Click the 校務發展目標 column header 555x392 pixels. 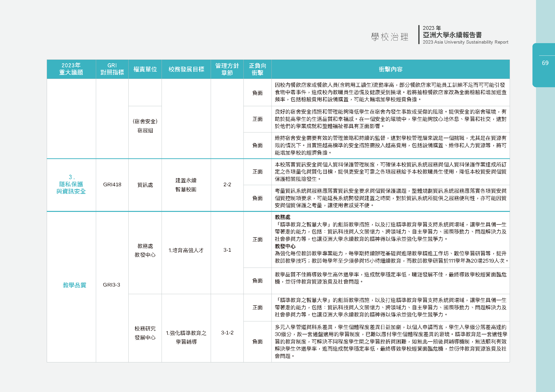186,69
